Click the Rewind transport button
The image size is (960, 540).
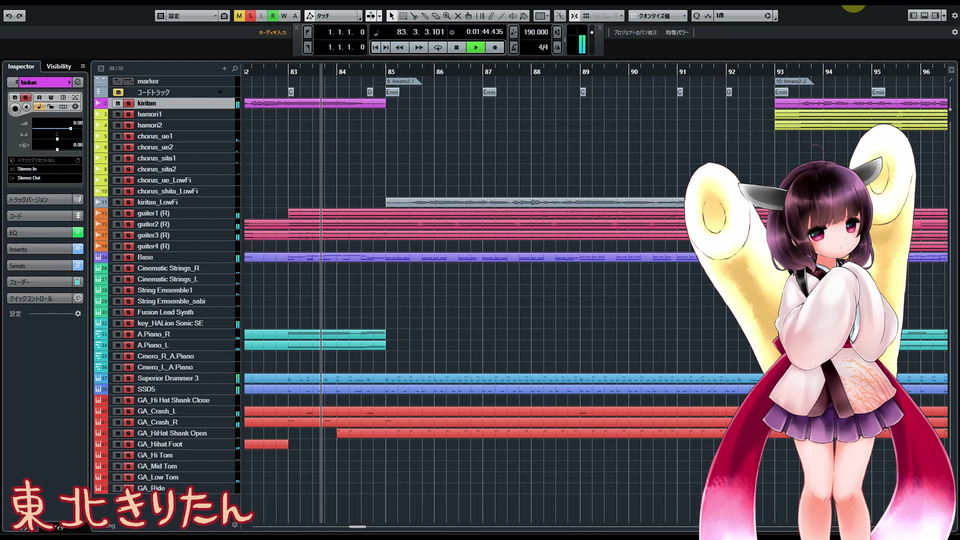(x=399, y=47)
